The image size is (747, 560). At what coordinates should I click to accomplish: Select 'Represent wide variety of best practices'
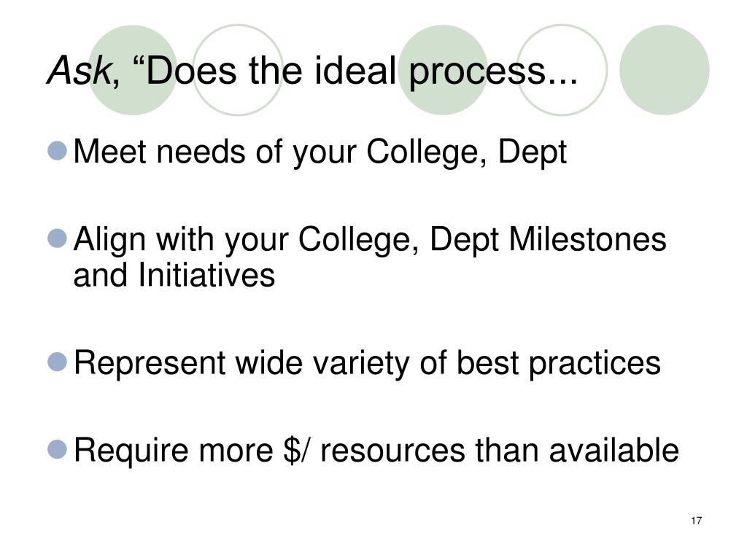pyautogui.click(x=368, y=365)
